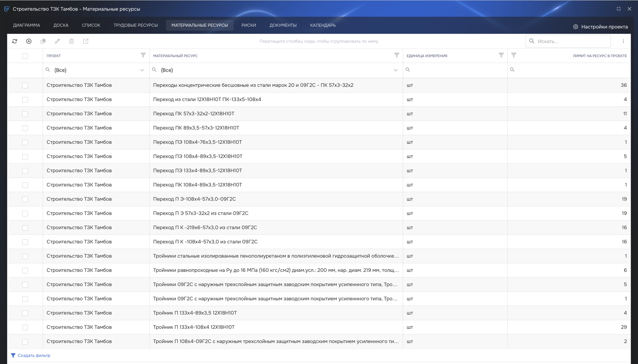Click the trash delete icon
The height and width of the screenshot is (364, 638).
coord(71,41)
